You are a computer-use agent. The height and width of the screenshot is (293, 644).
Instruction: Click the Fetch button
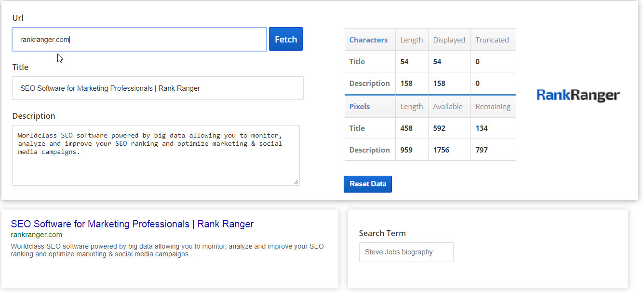coord(285,39)
